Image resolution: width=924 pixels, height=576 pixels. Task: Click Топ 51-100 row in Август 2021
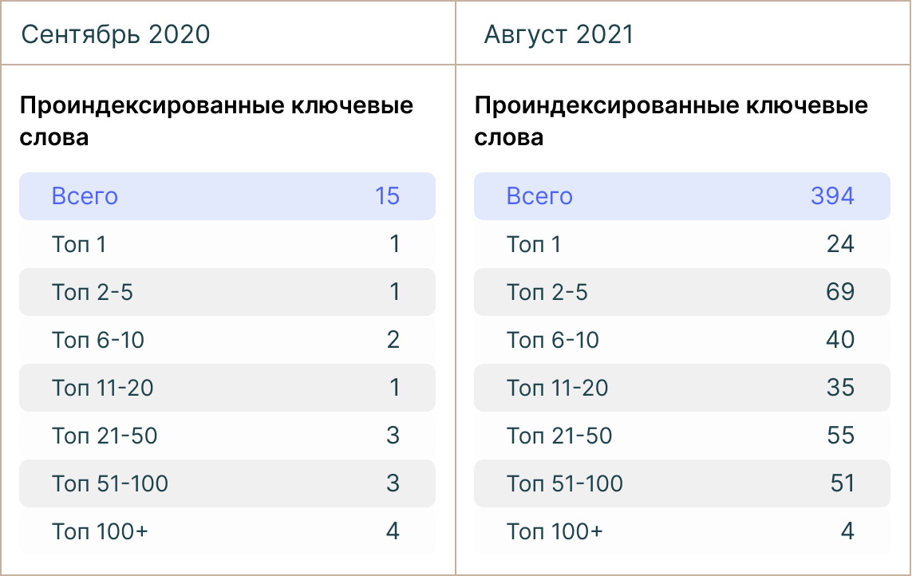click(681, 483)
